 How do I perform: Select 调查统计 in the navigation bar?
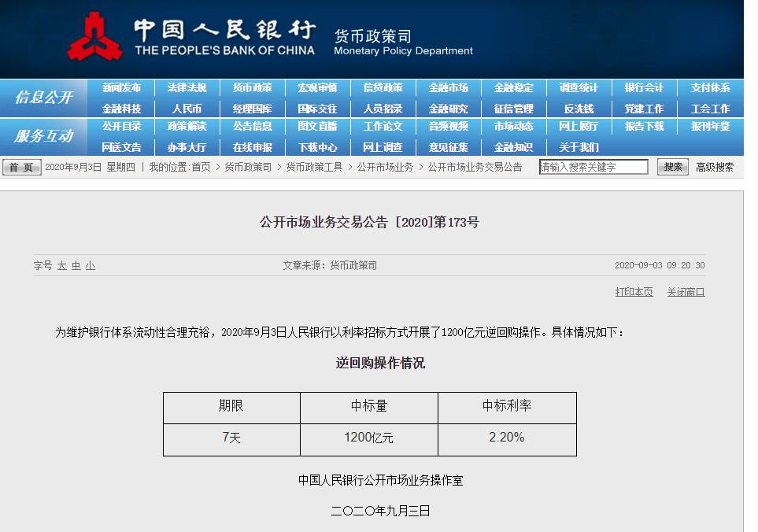(x=579, y=88)
